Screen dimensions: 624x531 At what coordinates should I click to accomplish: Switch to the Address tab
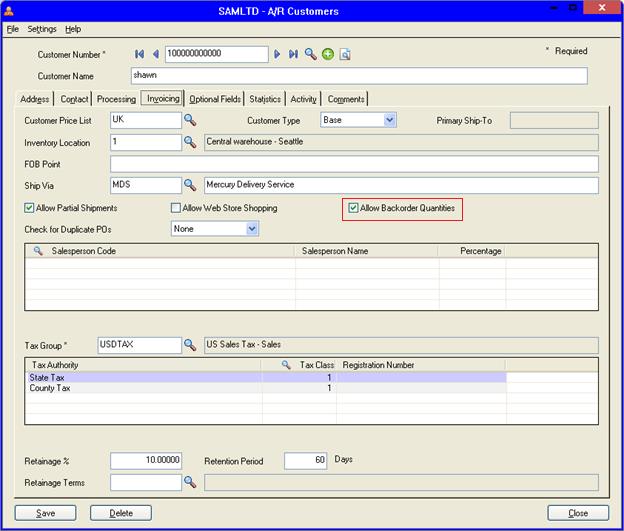35,99
